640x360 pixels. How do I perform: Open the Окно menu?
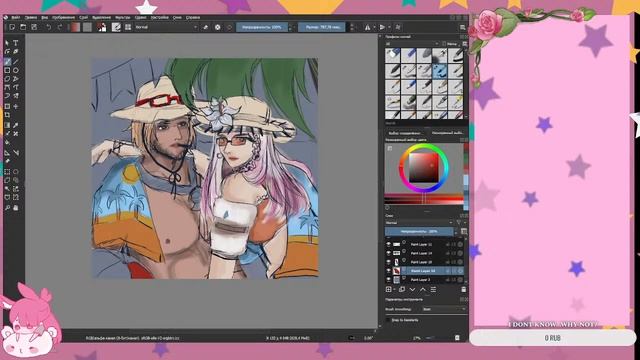[x=177, y=18]
